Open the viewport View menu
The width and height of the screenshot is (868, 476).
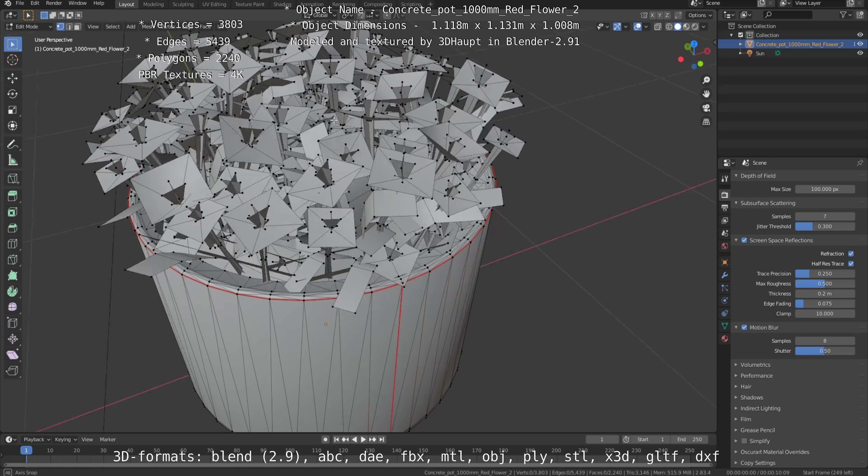[93, 27]
